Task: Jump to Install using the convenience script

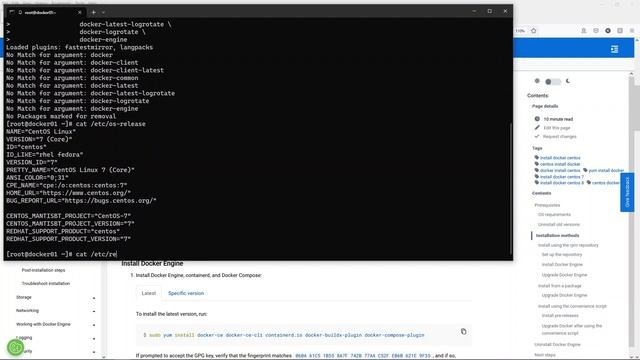Action: point(572,306)
